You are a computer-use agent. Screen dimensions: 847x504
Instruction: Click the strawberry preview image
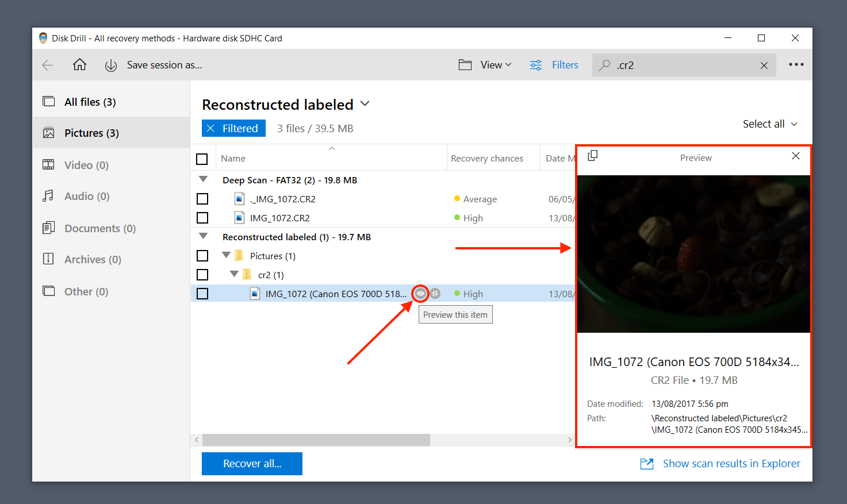point(693,254)
